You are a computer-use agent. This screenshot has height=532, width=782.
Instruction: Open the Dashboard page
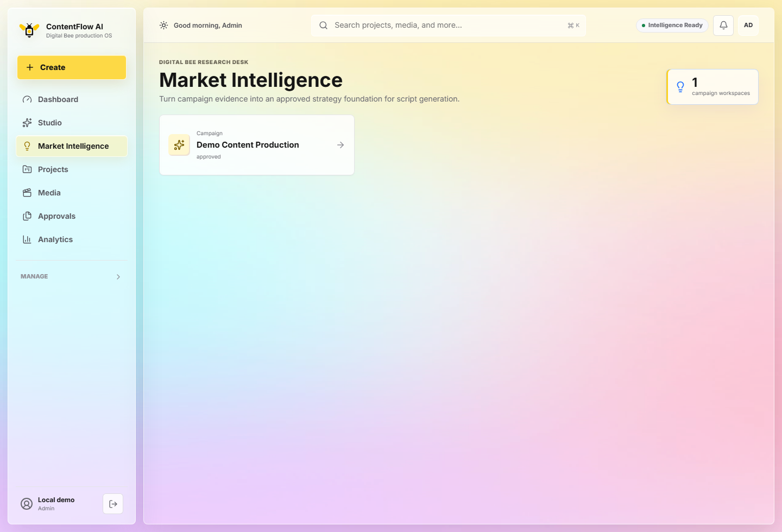tap(72, 99)
